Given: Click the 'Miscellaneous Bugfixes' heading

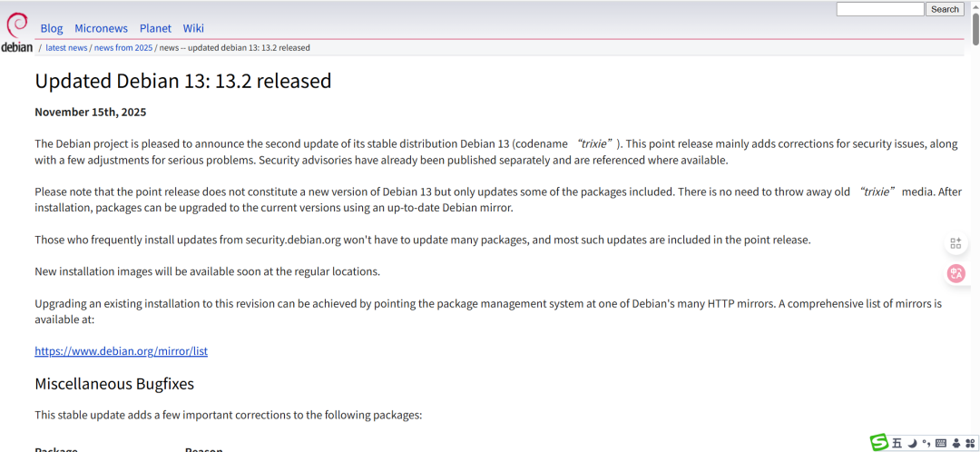Looking at the screenshot, I should point(114,383).
